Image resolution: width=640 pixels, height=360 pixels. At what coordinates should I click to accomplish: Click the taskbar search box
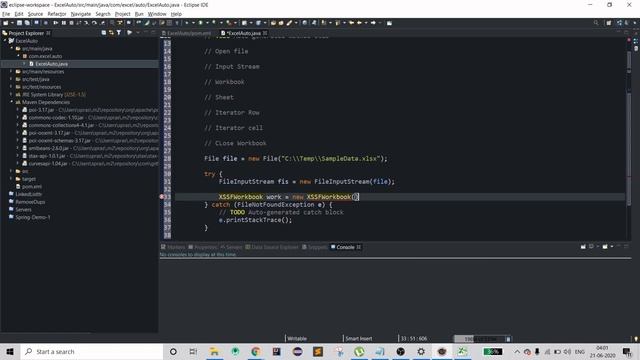pyautogui.click(x=91, y=351)
